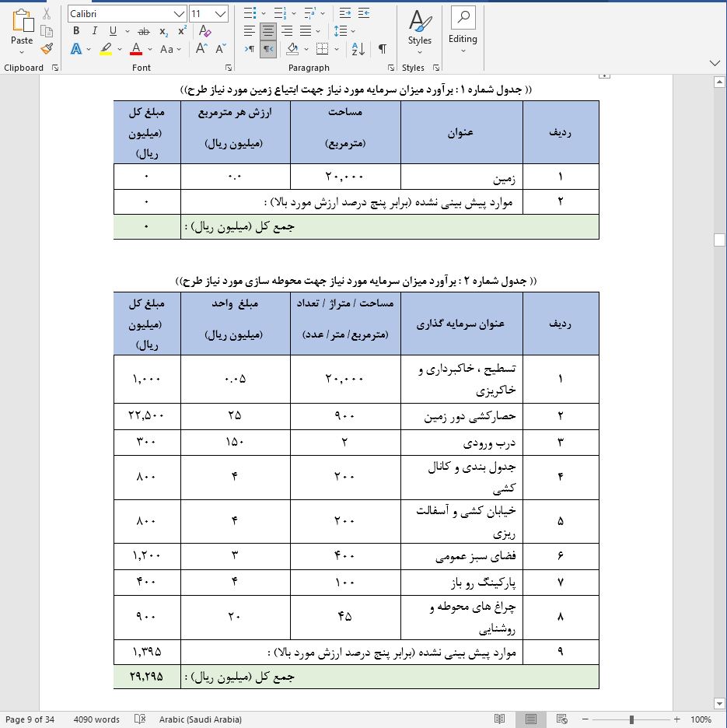The width and height of the screenshot is (727, 728).
Task: Open line and paragraph spacing options
Action: 341,31
